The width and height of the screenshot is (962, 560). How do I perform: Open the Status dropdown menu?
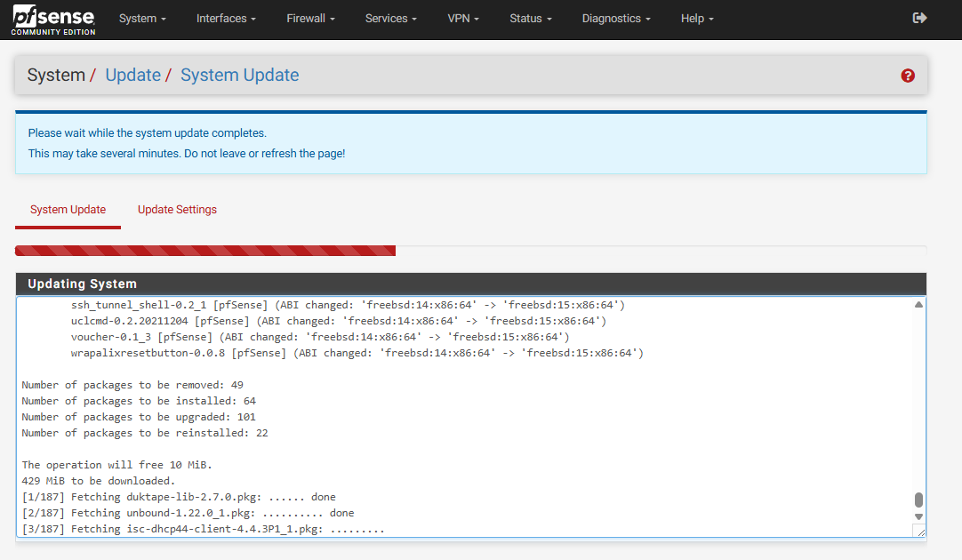pyautogui.click(x=531, y=19)
